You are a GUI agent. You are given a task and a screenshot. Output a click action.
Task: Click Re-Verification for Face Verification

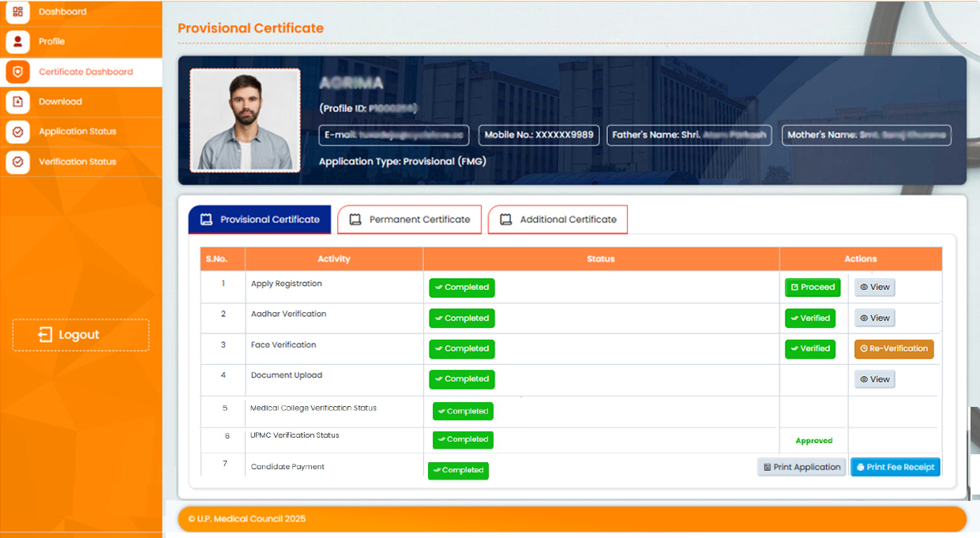click(x=893, y=348)
